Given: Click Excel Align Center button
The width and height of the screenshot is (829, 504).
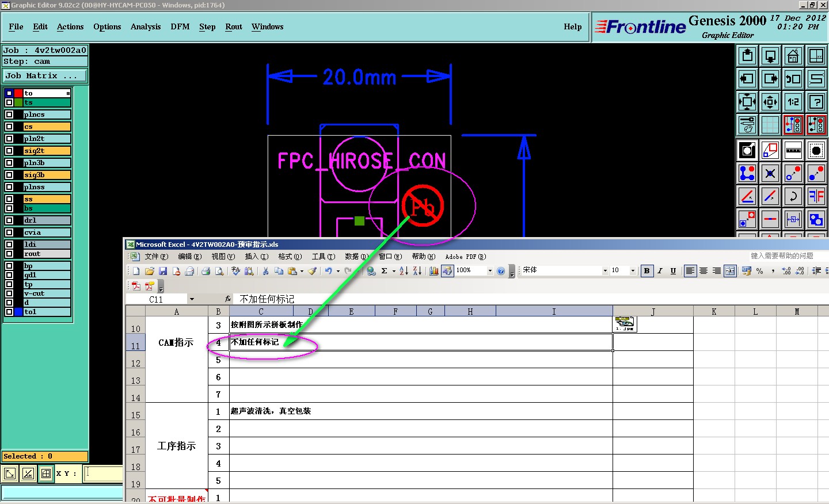Looking at the screenshot, I should (703, 270).
